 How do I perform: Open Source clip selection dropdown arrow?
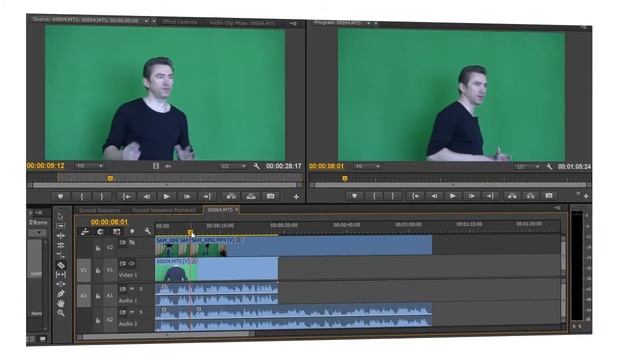click(x=146, y=21)
